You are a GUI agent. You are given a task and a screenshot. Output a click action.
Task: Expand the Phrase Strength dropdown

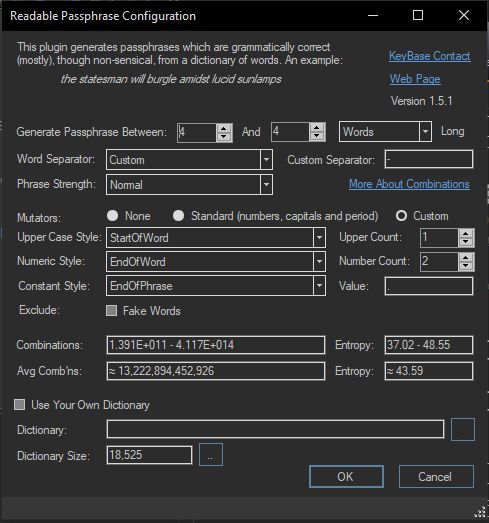point(266,184)
